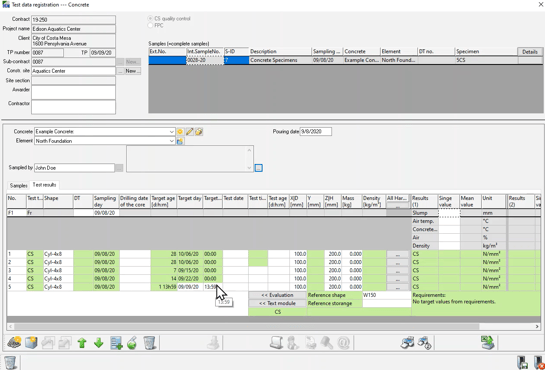Click the green flask icon in toolbar
The height and width of the screenshot is (370, 545).
tap(132, 343)
